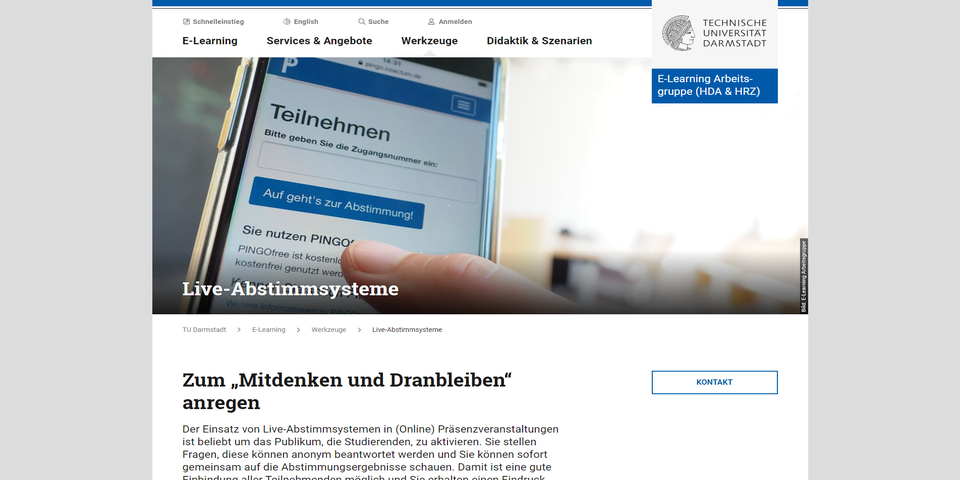The image size is (960, 480).
Task: Click heading Zum „Mitdenken und Dranbleiben“ anregen
Action: pos(347,391)
